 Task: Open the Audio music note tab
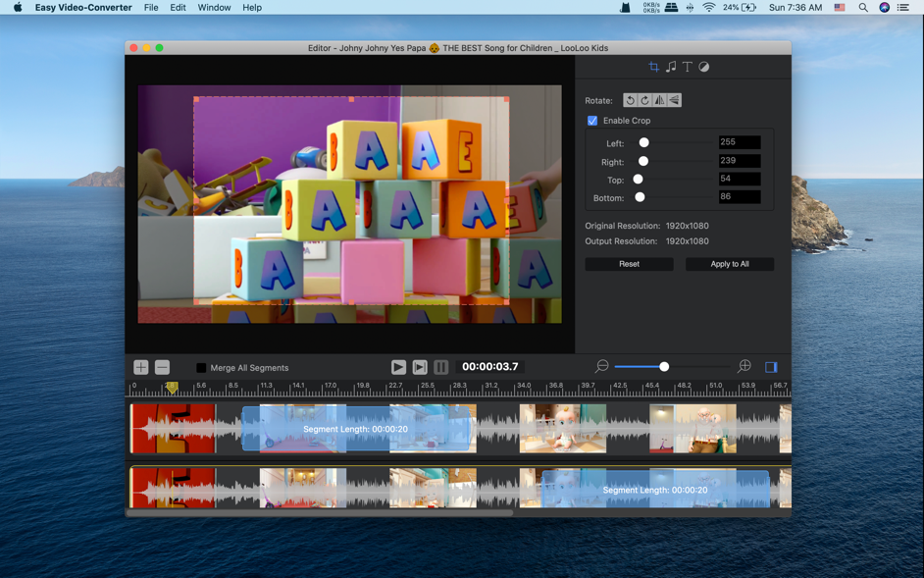coord(671,67)
